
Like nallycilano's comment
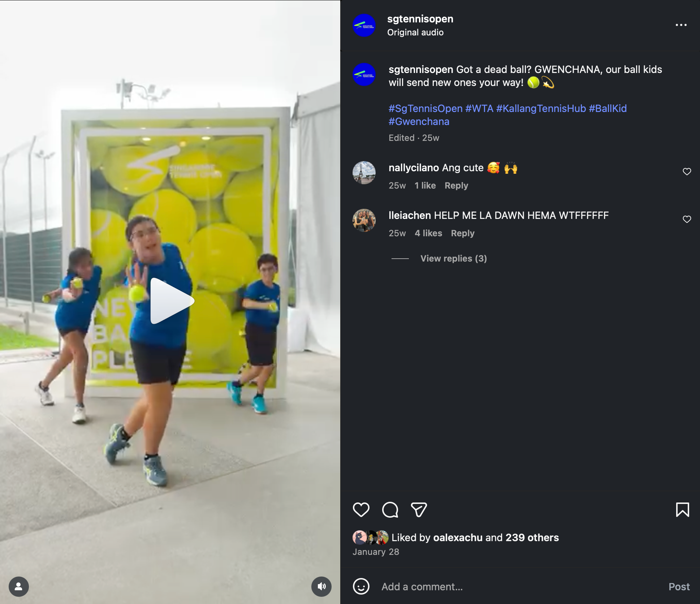pyautogui.click(x=687, y=172)
